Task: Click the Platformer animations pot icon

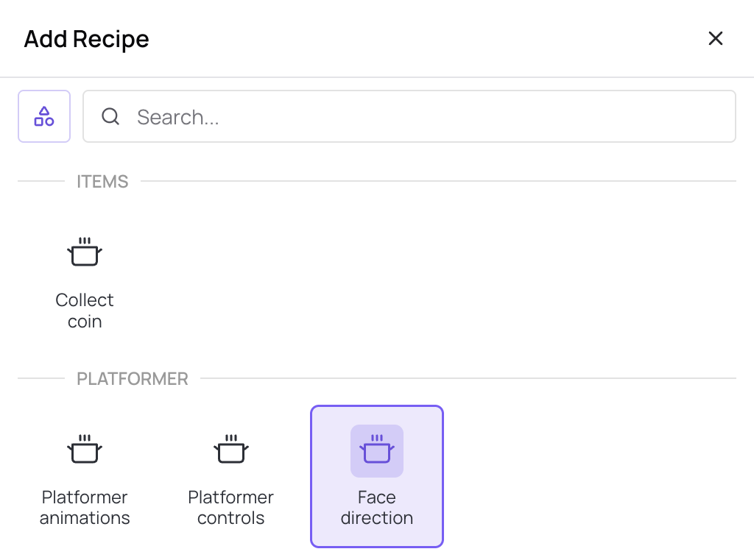Action: coord(85,450)
